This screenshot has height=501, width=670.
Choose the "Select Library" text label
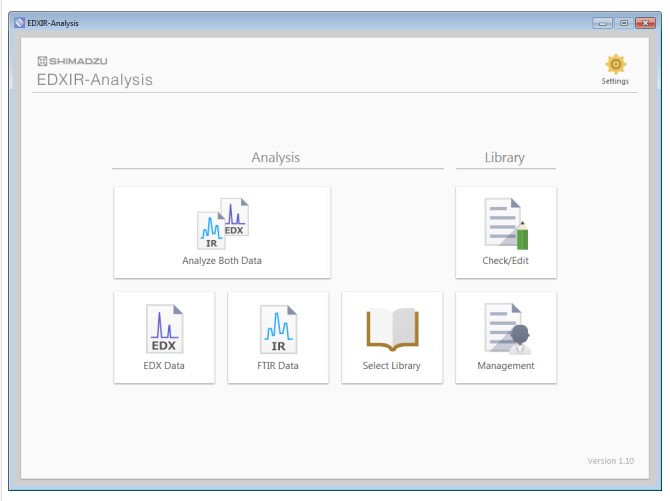click(392, 366)
